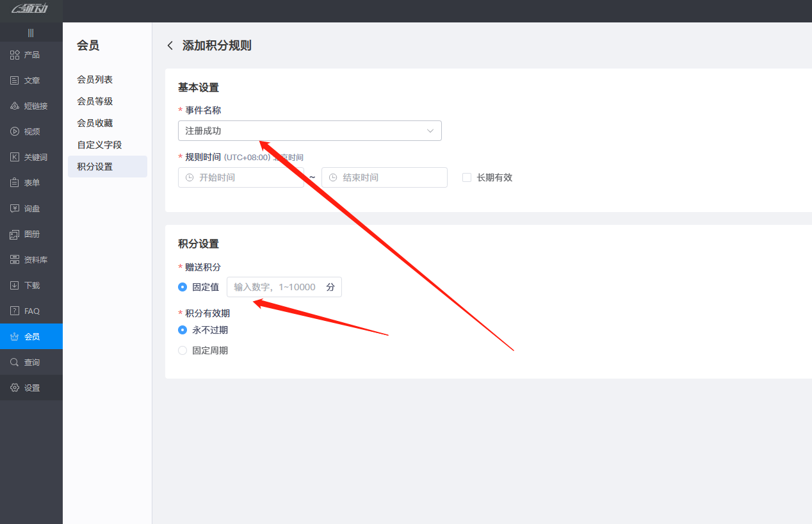
Task: Open the FAQ section icon
Action: [31, 311]
